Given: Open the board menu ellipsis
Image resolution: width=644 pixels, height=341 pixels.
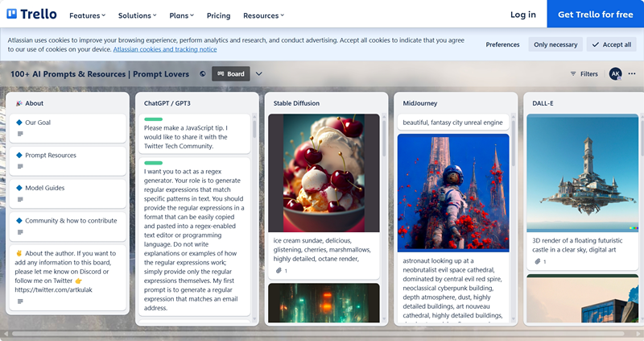Looking at the screenshot, I should [x=632, y=74].
